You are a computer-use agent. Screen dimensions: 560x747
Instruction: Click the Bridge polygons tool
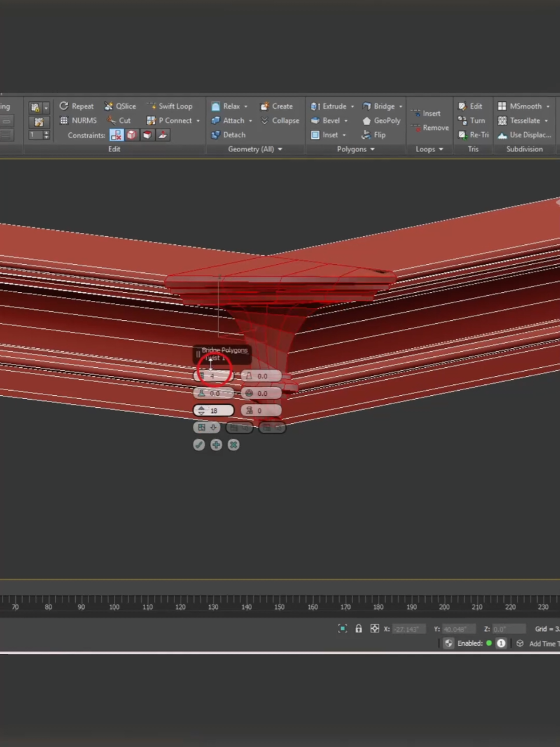(x=379, y=106)
